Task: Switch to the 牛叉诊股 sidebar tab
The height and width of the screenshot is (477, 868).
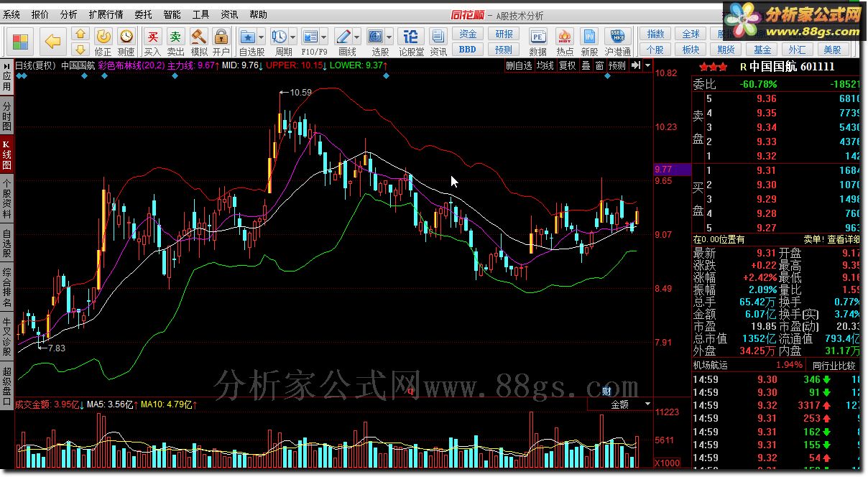Action: pyautogui.click(x=6, y=338)
